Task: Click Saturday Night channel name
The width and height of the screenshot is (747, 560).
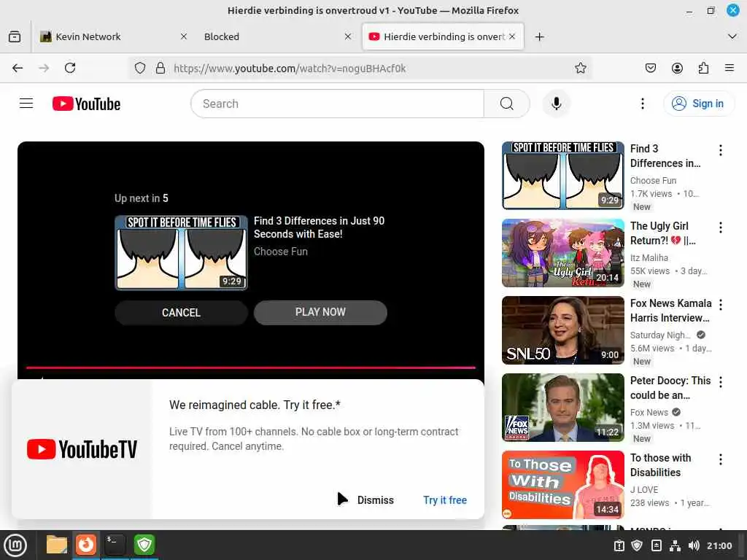Action: 660,335
